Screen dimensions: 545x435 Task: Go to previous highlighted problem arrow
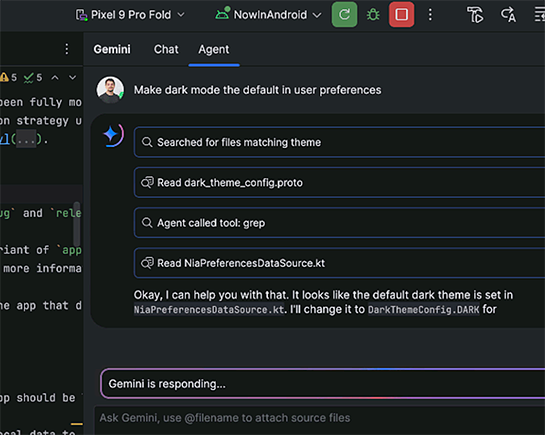55,77
